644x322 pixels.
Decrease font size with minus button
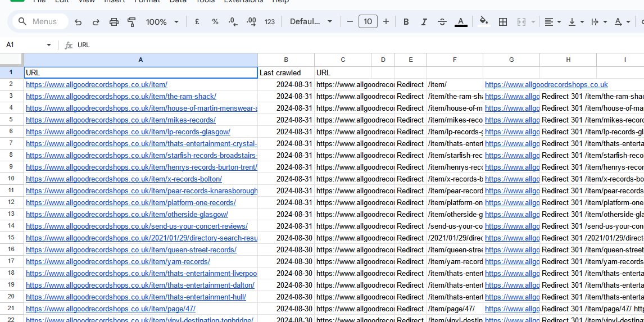(x=350, y=22)
